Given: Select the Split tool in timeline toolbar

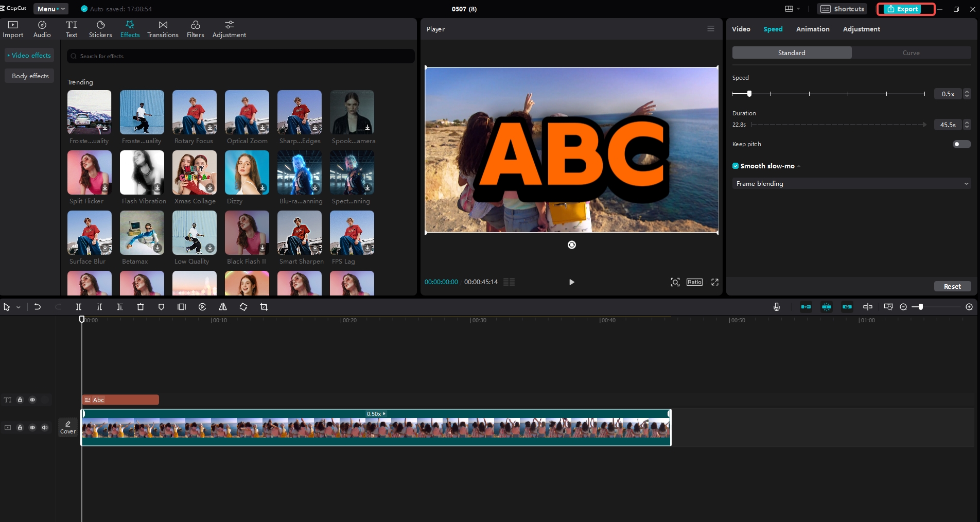Looking at the screenshot, I should [x=79, y=306].
